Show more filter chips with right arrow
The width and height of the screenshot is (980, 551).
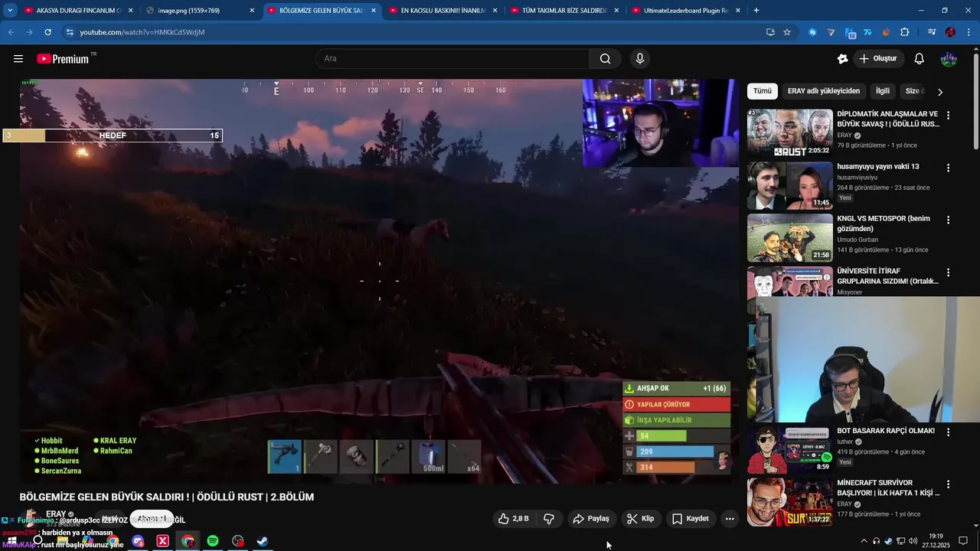tap(940, 92)
